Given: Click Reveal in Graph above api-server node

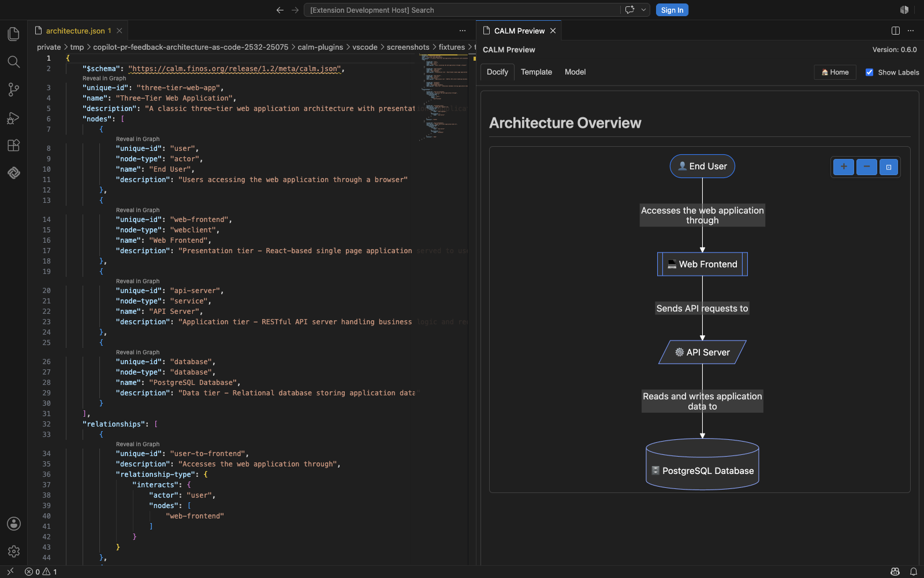Looking at the screenshot, I should [x=137, y=281].
